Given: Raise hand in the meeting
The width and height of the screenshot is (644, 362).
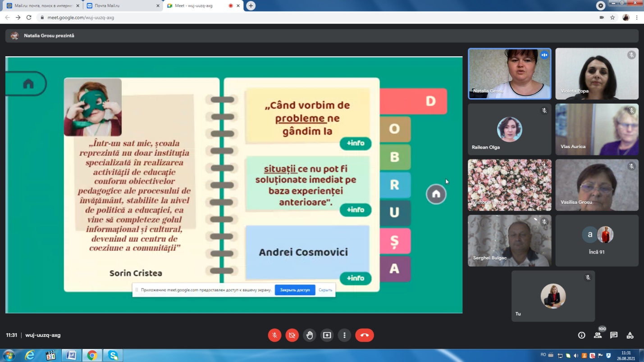Looking at the screenshot, I should [310, 335].
